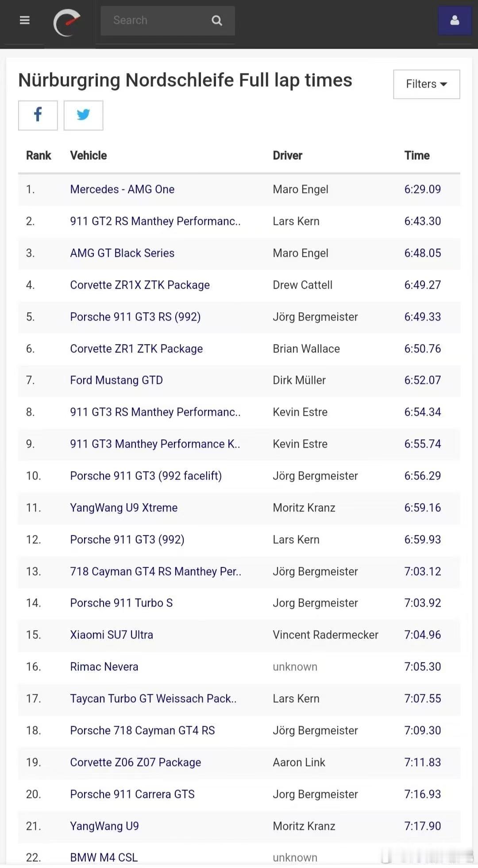Open the Rimac Nevera link

(x=104, y=667)
